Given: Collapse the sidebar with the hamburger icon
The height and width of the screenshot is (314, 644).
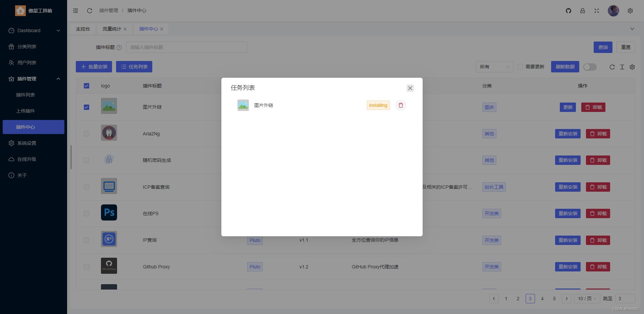Looking at the screenshot, I should coord(75,10).
